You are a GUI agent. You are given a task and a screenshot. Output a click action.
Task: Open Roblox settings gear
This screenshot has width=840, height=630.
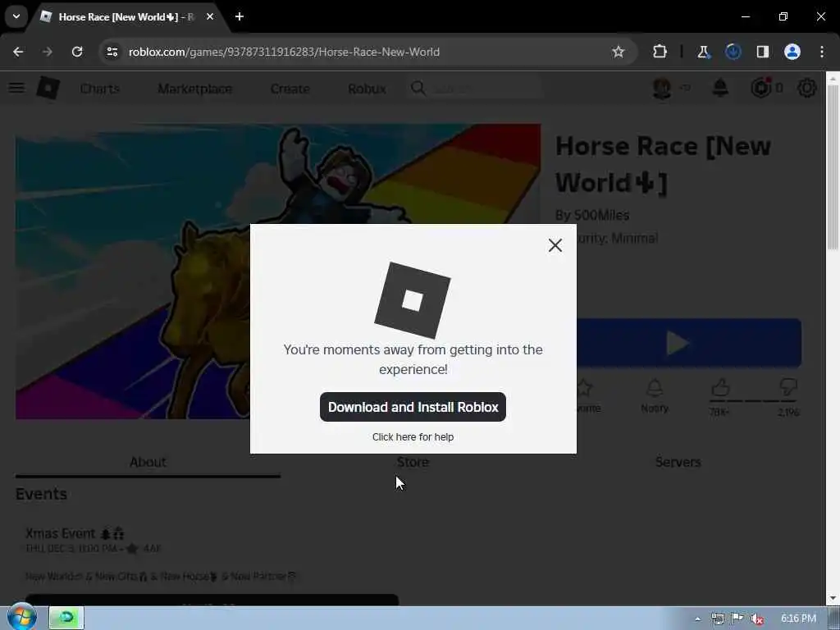(807, 88)
